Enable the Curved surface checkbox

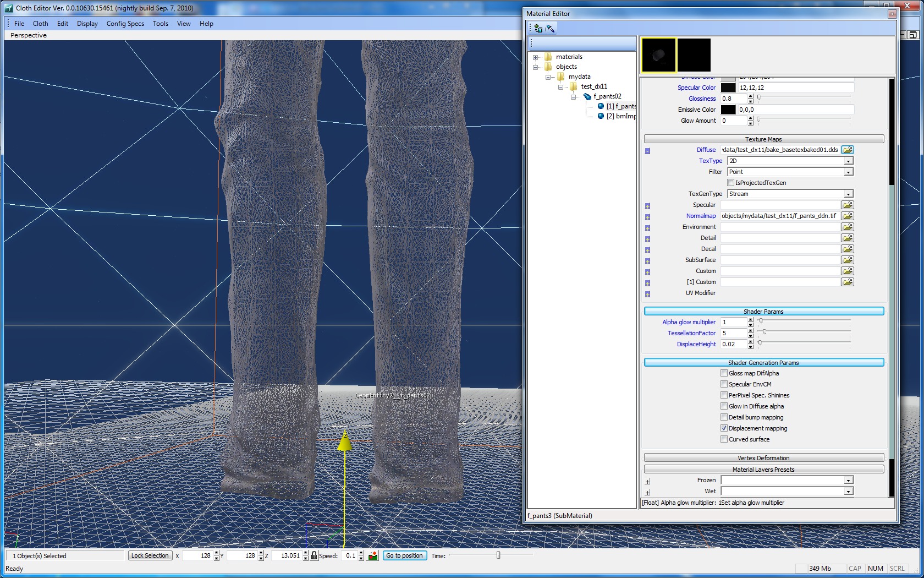pyautogui.click(x=724, y=439)
